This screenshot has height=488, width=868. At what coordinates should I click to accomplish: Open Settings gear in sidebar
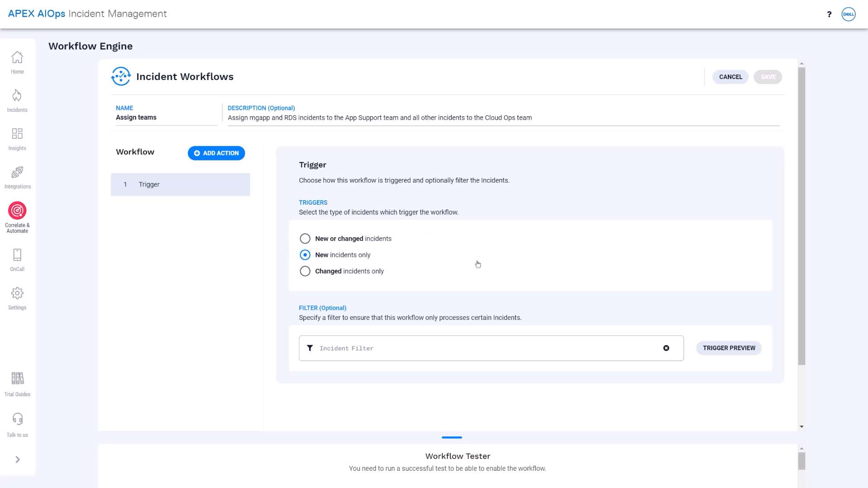[17, 293]
